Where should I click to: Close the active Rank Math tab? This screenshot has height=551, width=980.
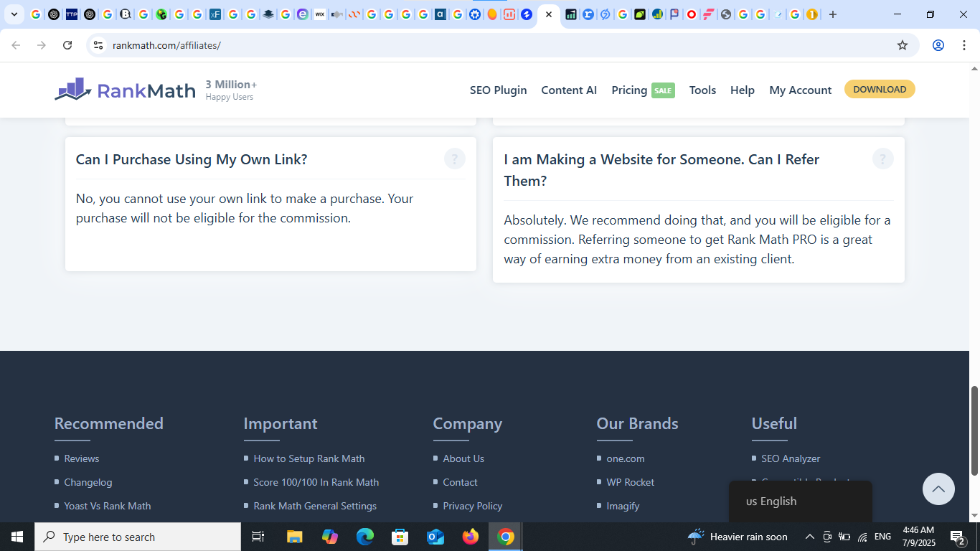[549, 14]
